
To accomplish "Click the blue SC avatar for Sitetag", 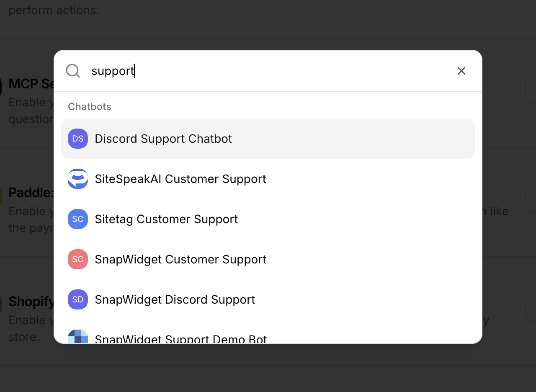I will [x=78, y=219].
